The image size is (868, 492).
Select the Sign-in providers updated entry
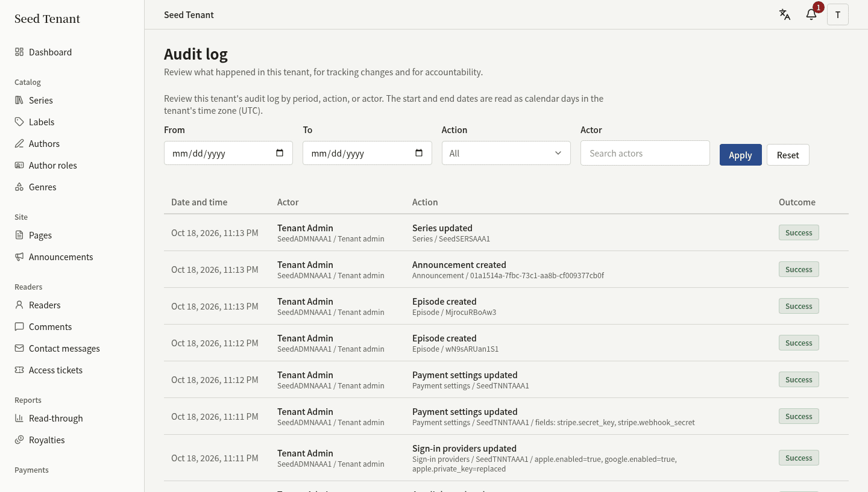tap(506, 458)
